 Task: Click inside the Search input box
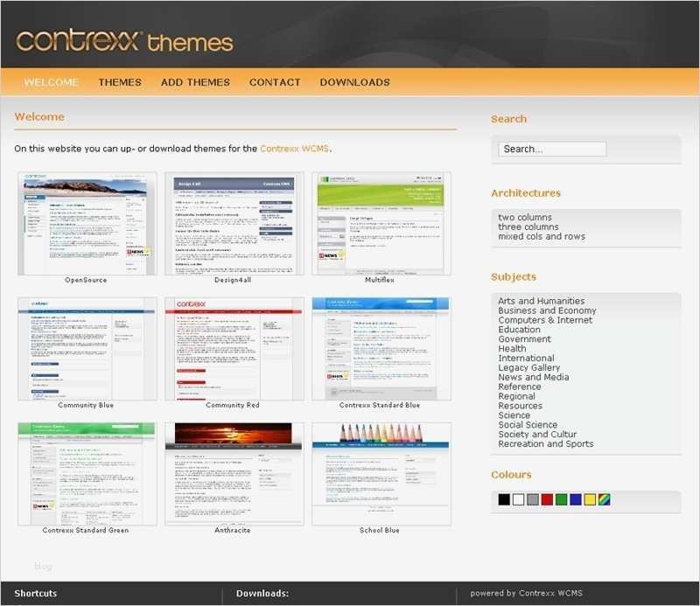[552, 148]
